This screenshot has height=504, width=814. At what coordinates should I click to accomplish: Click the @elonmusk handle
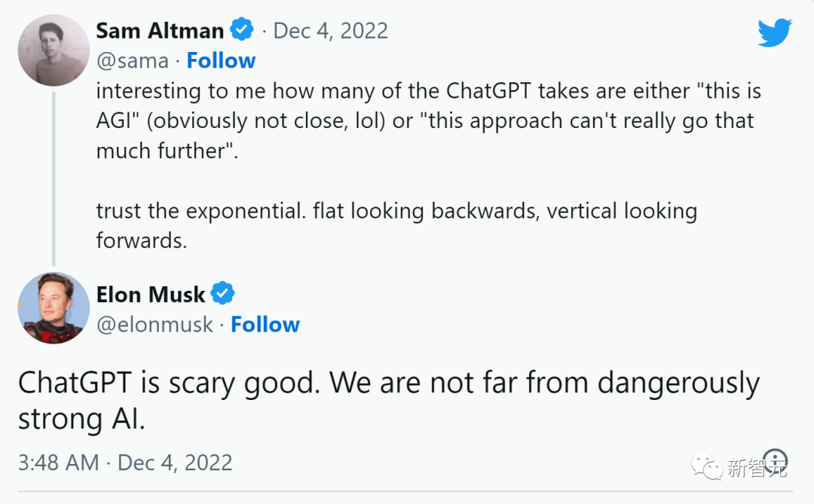tap(155, 324)
